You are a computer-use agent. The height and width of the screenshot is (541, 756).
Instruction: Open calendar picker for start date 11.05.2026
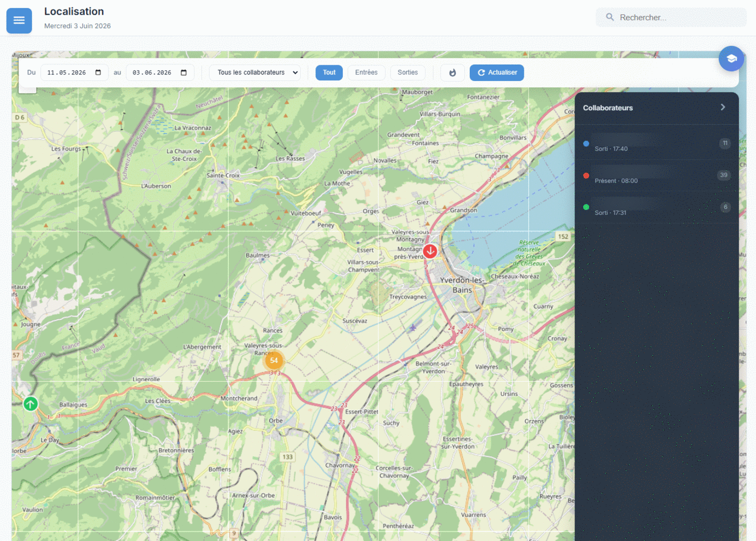[98, 72]
